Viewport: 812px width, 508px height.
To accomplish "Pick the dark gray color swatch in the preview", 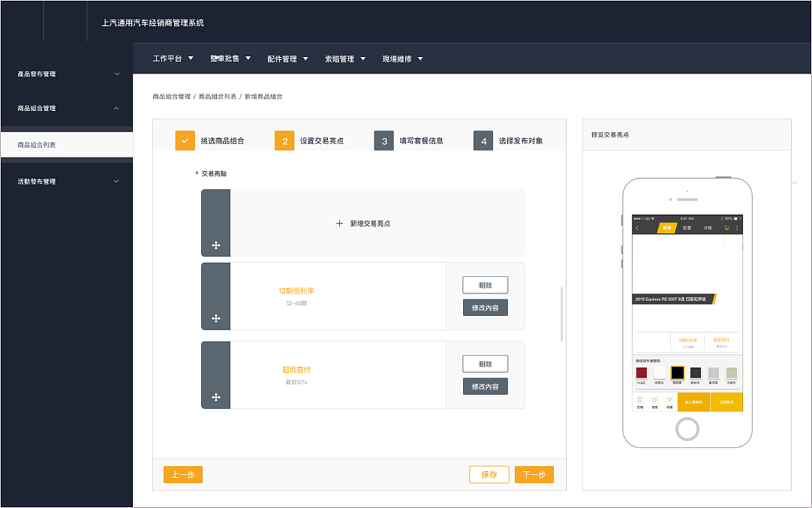I will (x=696, y=373).
